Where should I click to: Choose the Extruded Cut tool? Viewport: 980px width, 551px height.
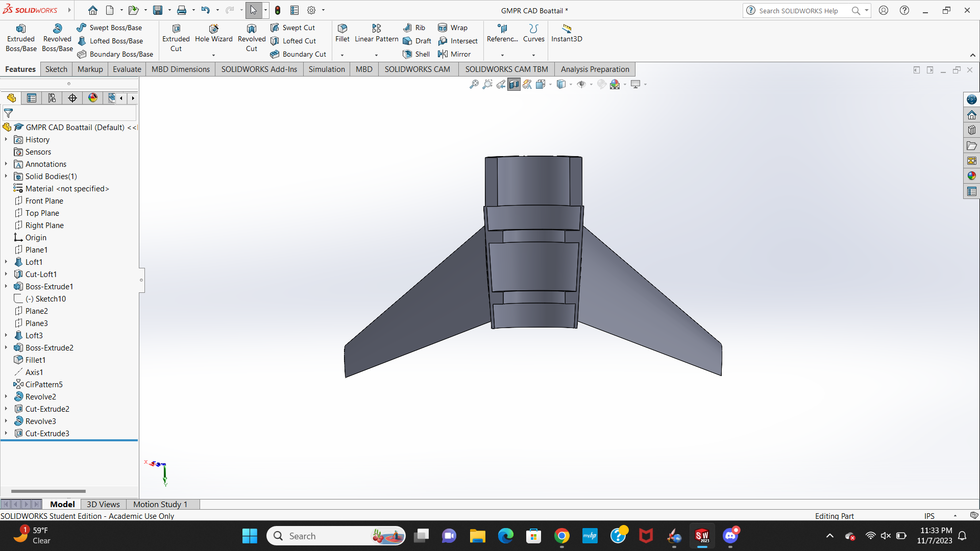[x=176, y=38]
